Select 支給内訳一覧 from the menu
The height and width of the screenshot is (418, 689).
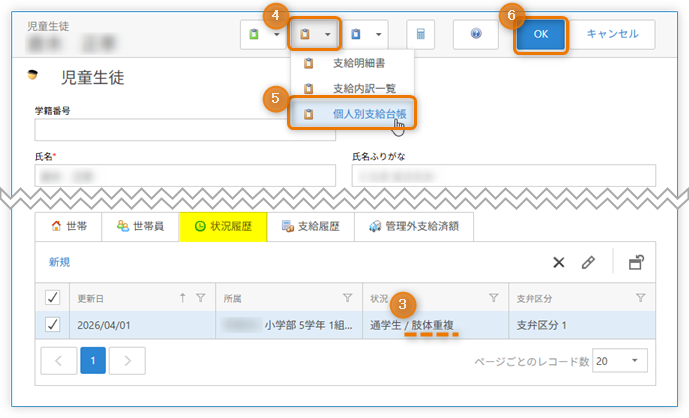pyautogui.click(x=352, y=89)
